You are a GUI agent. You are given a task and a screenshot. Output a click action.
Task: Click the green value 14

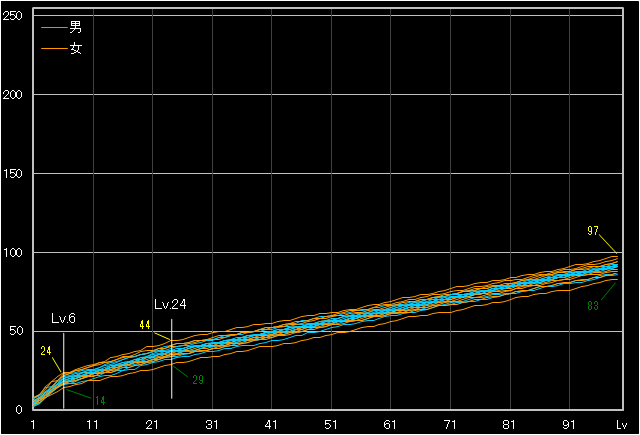pyautogui.click(x=100, y=401)
